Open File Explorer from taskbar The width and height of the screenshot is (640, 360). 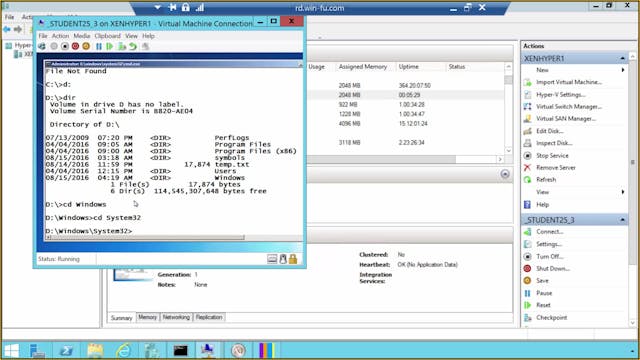pyautogui.click(x=95, y=351)
